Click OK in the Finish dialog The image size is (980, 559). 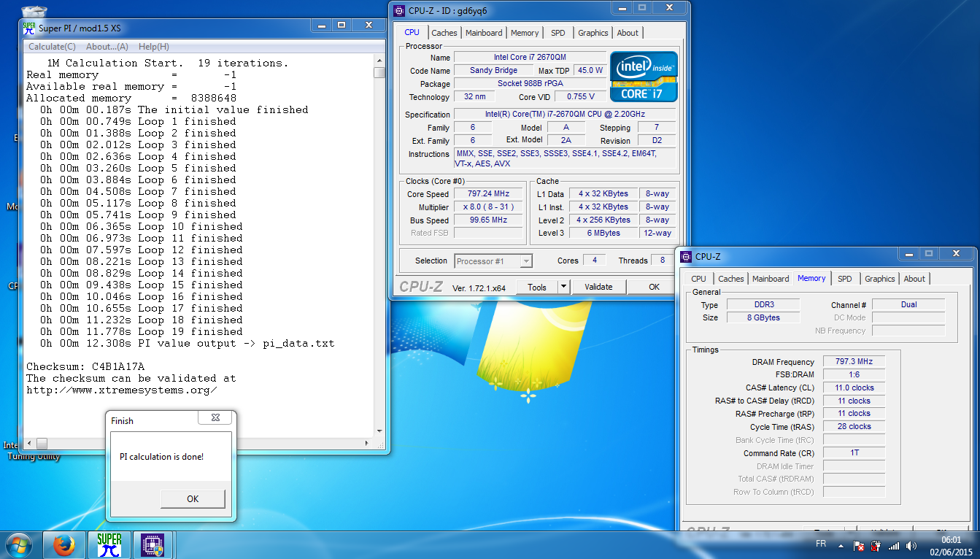[x=193, y=499]
